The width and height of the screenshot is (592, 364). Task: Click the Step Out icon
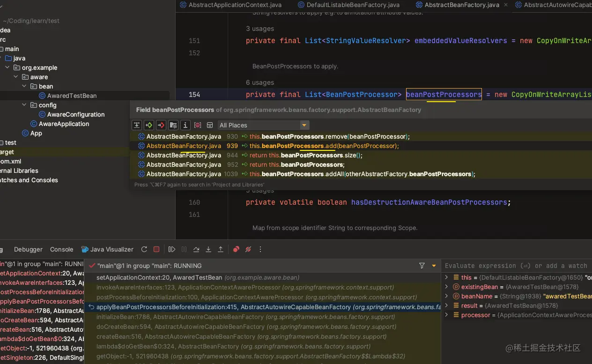coord(221,249)
